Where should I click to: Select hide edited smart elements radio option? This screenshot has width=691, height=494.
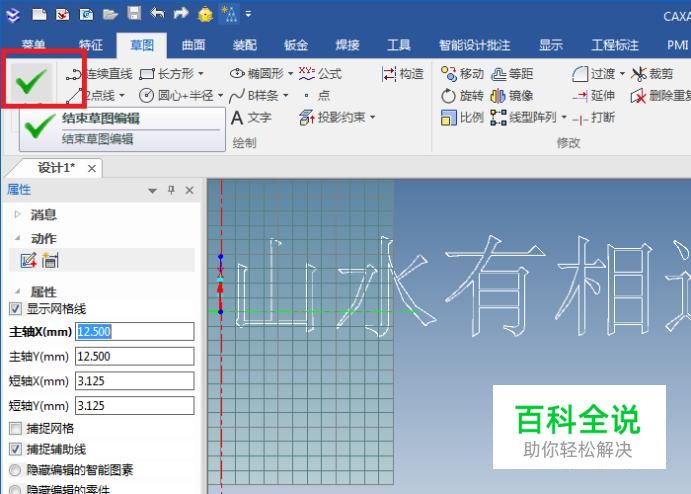point(15,470)
